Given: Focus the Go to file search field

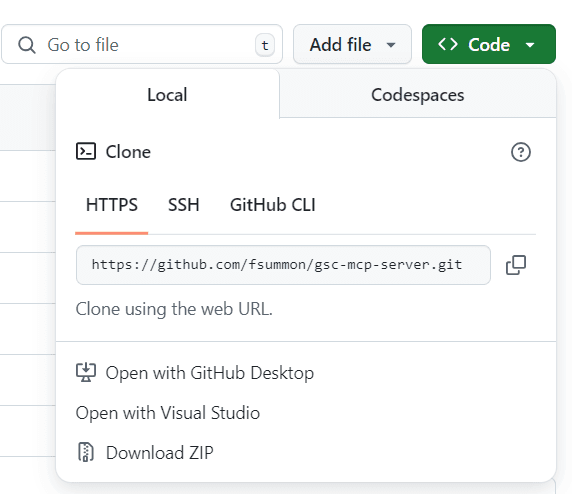Looking at the screenshot, I should (142, 44).
